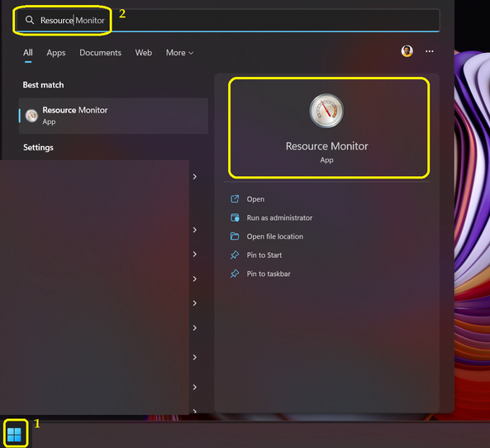490x448 pixels.
Task: Expand the More dropdown
Action: [179, 53]
